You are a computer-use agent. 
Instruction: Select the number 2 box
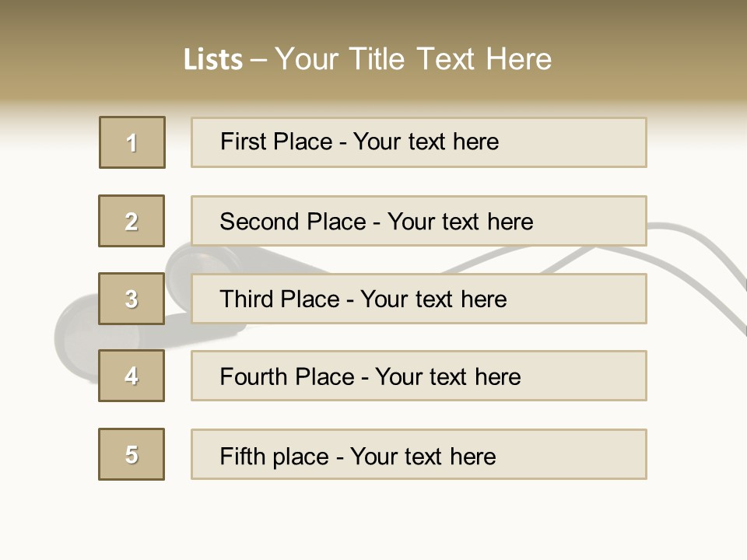pos(132,221)
